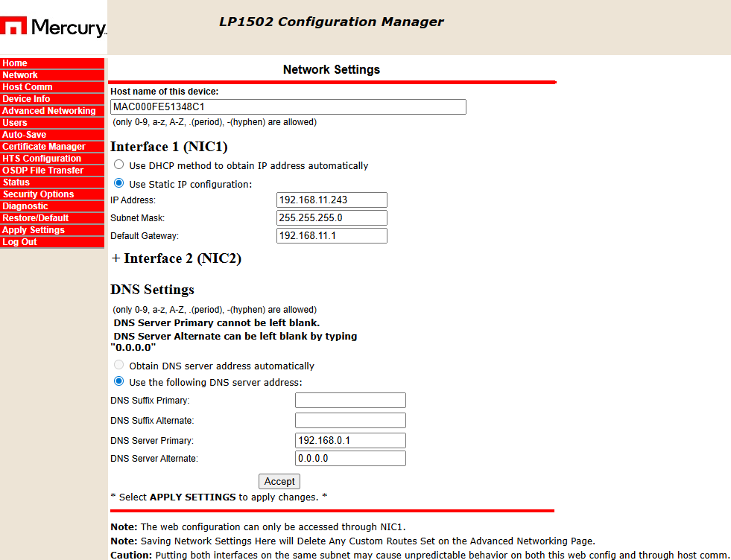This screenshot has width=731, height=560.
Task: Open the Auto-Save page
Action: (x=51, y=135)
